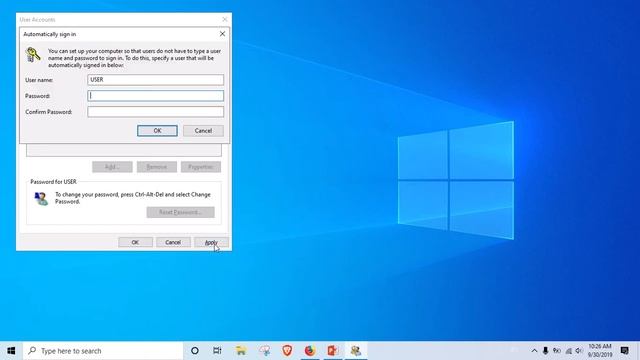Image resolution: width=640 pixels, height=360 pixels.
Task: Open the Action Center notifications icon
Action: [624, 351]
